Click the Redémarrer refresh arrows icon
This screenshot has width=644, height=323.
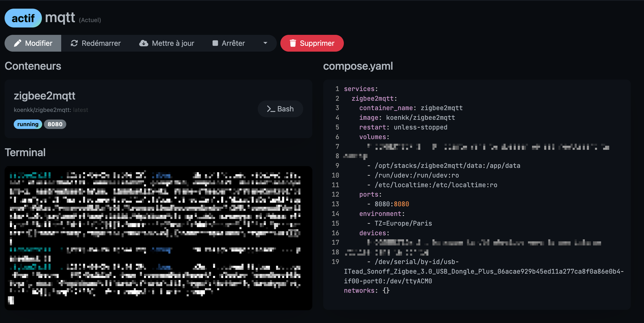tap(74, 43)
